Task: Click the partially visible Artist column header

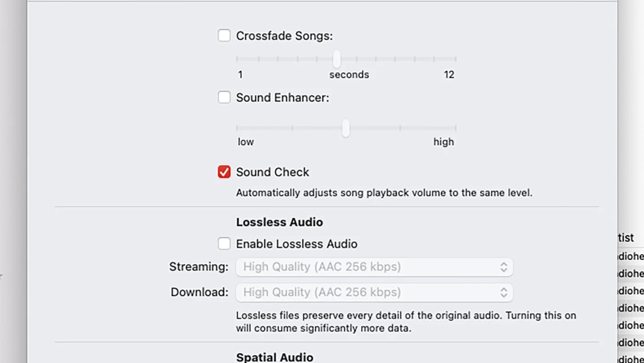Action: pos(626,238)
